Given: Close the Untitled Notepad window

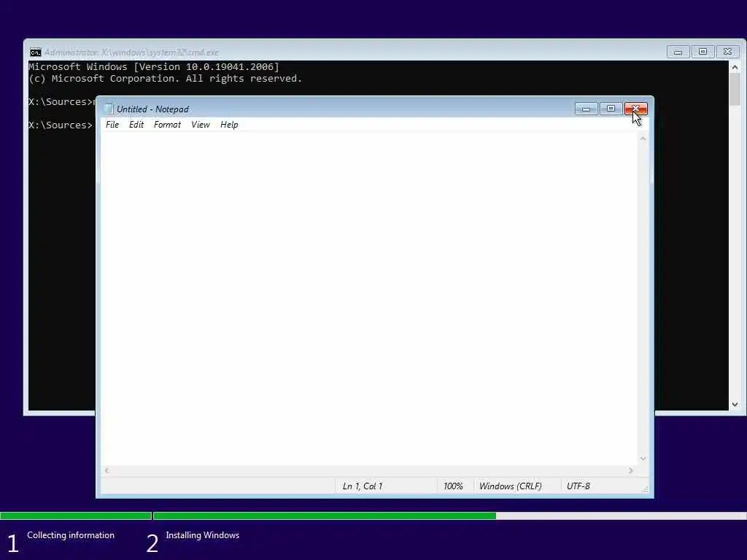Looking at the screenshot, I should click(635, 109).
